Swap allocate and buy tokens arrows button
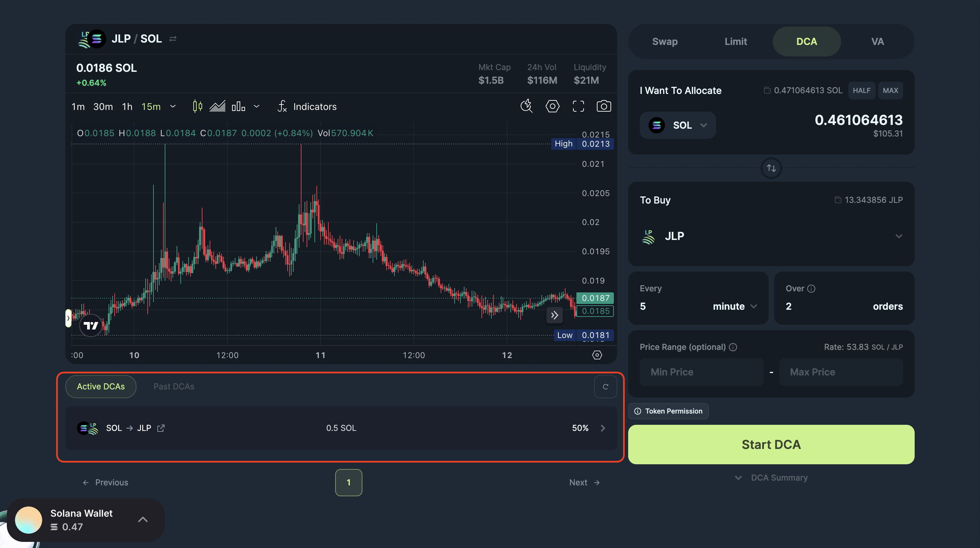The height and width of the screenshot is (548, 980). [x=771, y=168]
